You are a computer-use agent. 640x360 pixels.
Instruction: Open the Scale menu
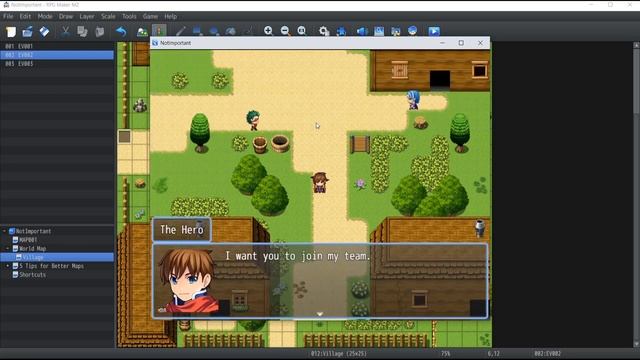coord(108,16)
